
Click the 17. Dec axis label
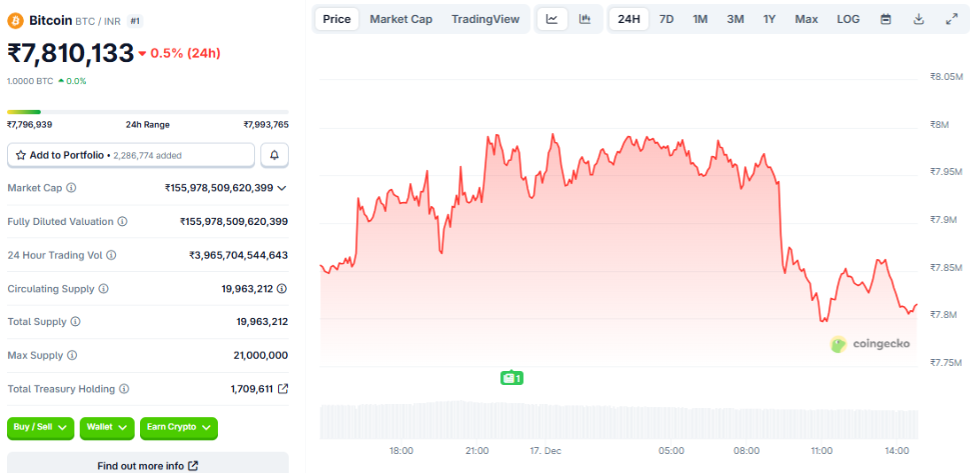coord(546,451)
